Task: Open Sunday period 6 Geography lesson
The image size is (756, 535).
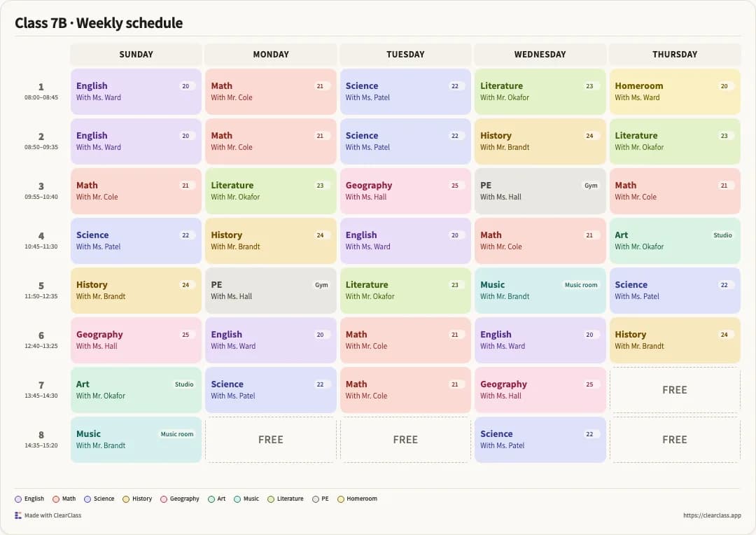Action: (136, 340)
